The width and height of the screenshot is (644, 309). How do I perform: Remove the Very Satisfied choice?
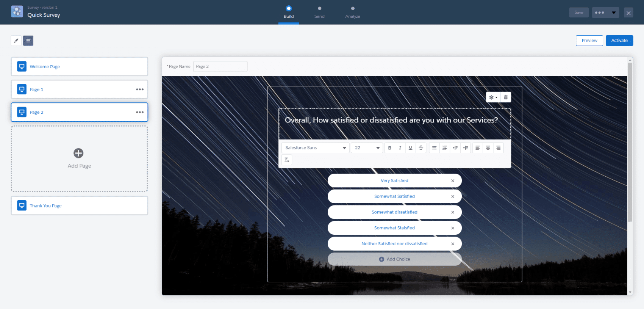click(453, 181)
